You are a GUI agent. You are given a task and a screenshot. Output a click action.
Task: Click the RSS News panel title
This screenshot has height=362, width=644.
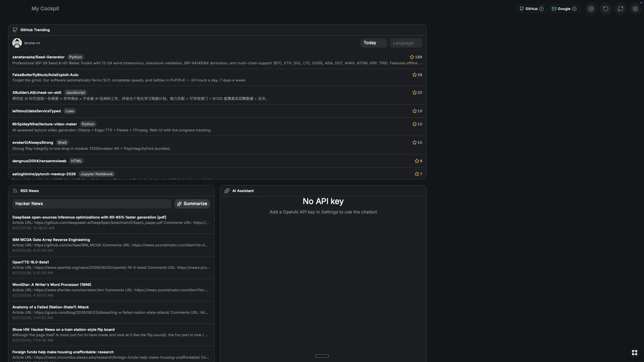[x=30, y=191]
